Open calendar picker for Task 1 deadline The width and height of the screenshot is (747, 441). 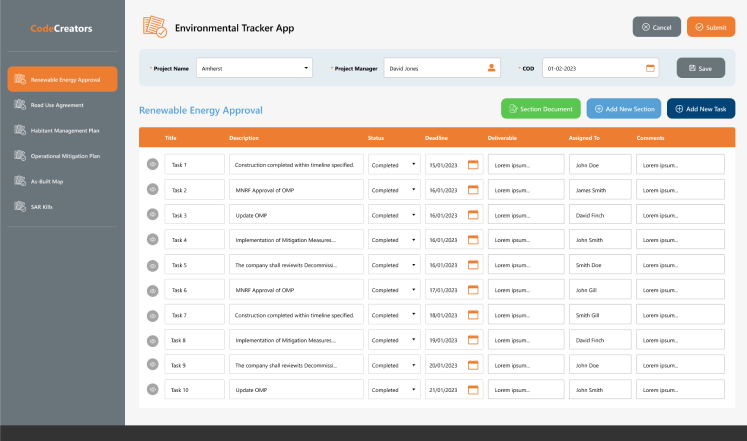474,164
